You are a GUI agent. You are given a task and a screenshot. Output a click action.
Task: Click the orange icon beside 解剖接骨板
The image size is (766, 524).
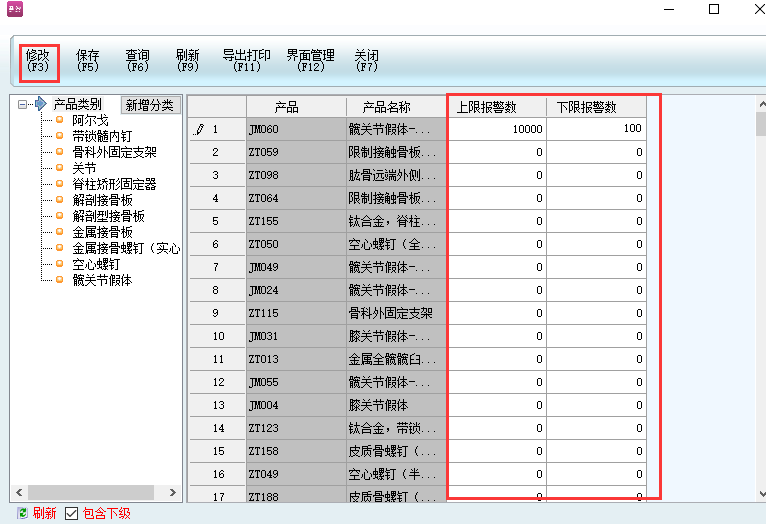(59, 200)
